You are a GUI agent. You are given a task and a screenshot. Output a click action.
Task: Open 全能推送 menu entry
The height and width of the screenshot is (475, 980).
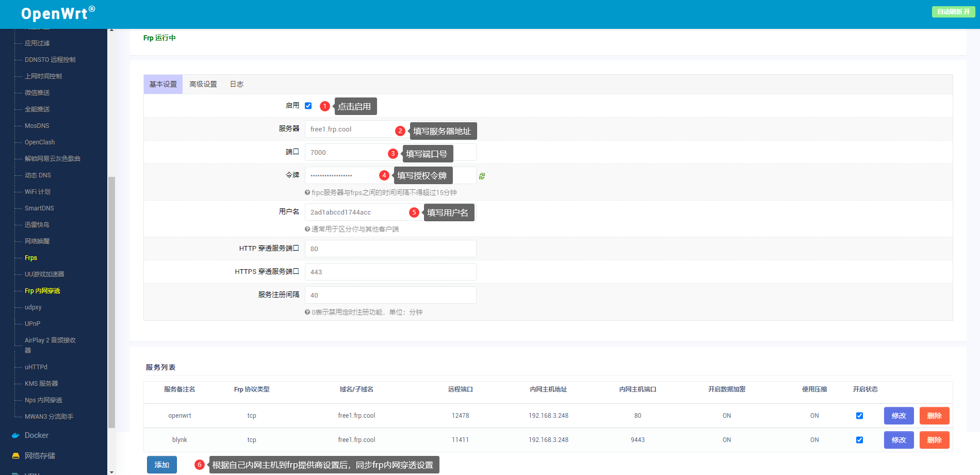(37, 109)
